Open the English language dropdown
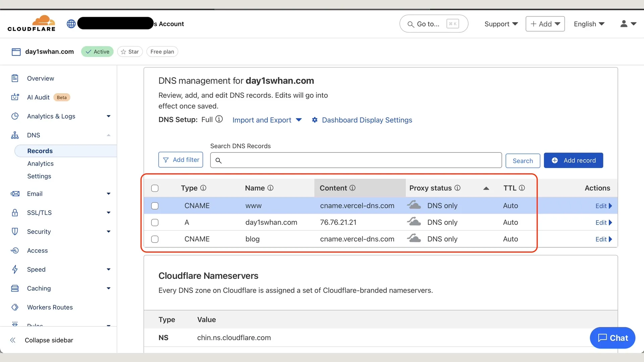Viewport: 644px width, 362px height. click(589, 24)
